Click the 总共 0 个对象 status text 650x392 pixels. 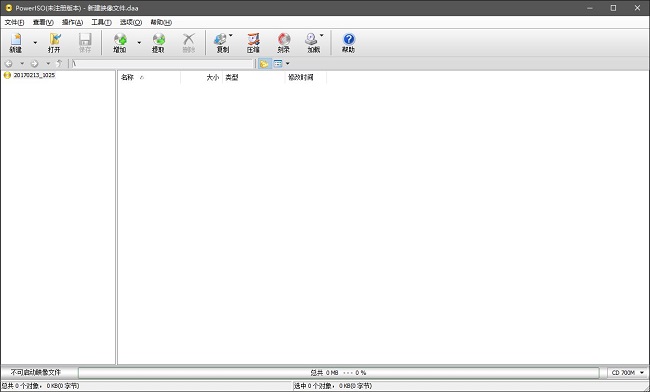pos(40,386)
